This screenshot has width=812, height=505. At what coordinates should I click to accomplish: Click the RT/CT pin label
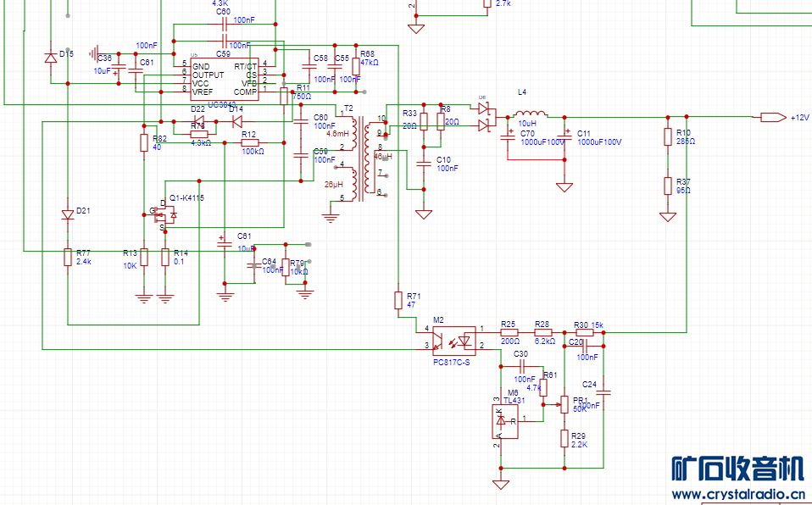tap(246, 67)
